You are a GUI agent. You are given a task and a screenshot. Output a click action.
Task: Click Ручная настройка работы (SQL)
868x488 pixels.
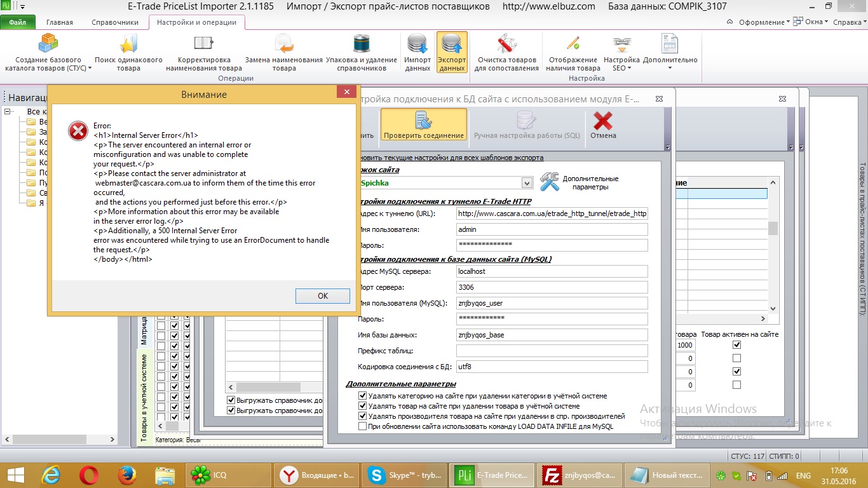click(x=526, y=125)
